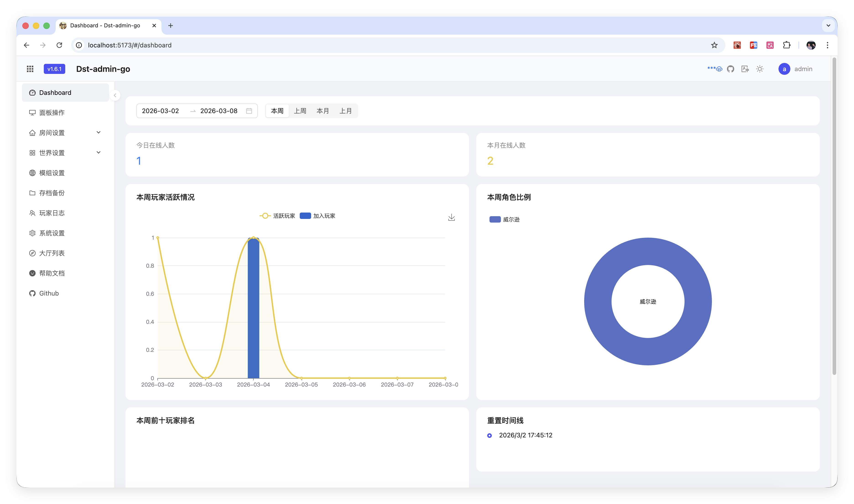Click the 帮助文档 smiley icon
854x504 pixels.
[x=32, y=273]
